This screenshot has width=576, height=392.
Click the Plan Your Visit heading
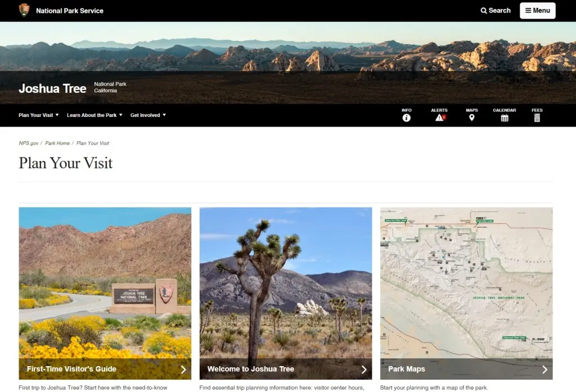[x=66, y=163]
